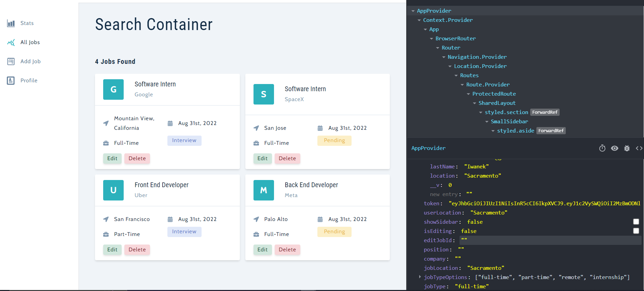Click the Add Job form icon

11,61
